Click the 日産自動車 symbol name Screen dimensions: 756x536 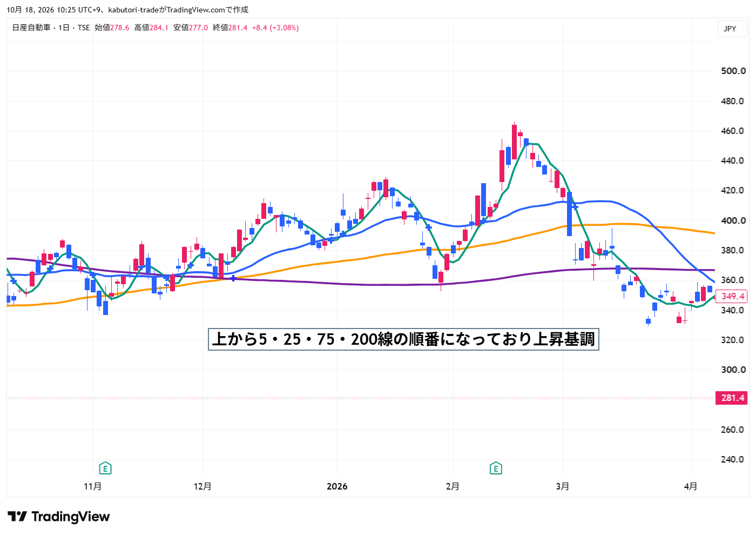31,28
